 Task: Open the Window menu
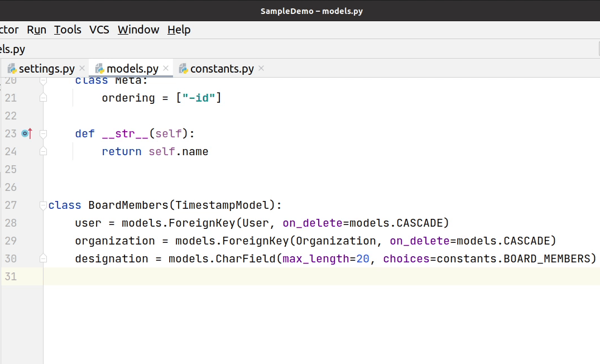pyautogui.click(x=138, y=30)
